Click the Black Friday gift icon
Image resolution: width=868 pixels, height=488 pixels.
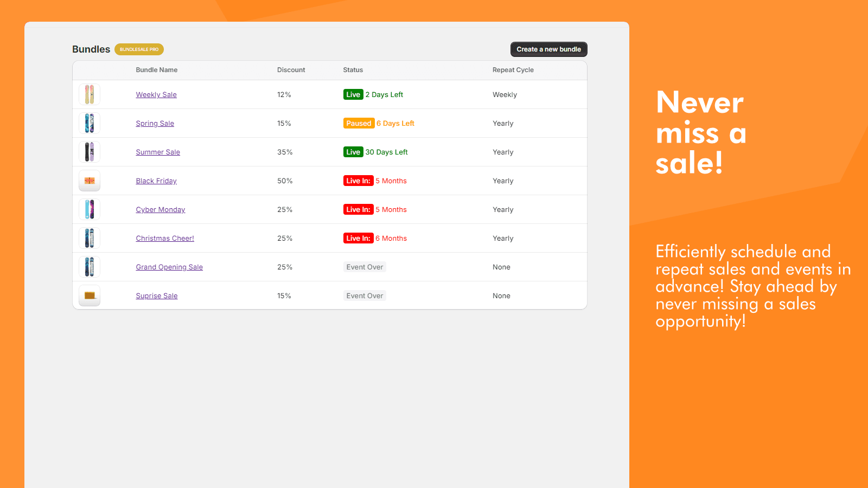point(90,181)
